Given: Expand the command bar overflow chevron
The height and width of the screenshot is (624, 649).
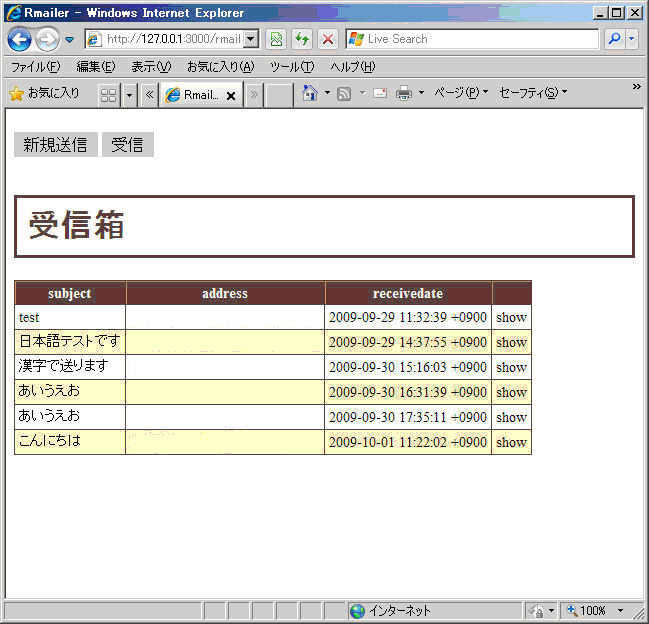Looking at the screenshot, I should pos(637,87).
